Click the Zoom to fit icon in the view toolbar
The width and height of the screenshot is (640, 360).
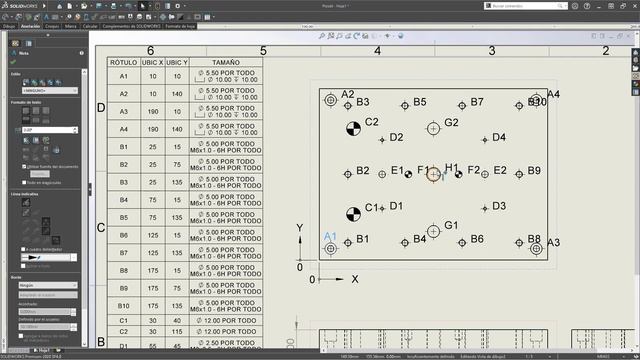(322, 36)
